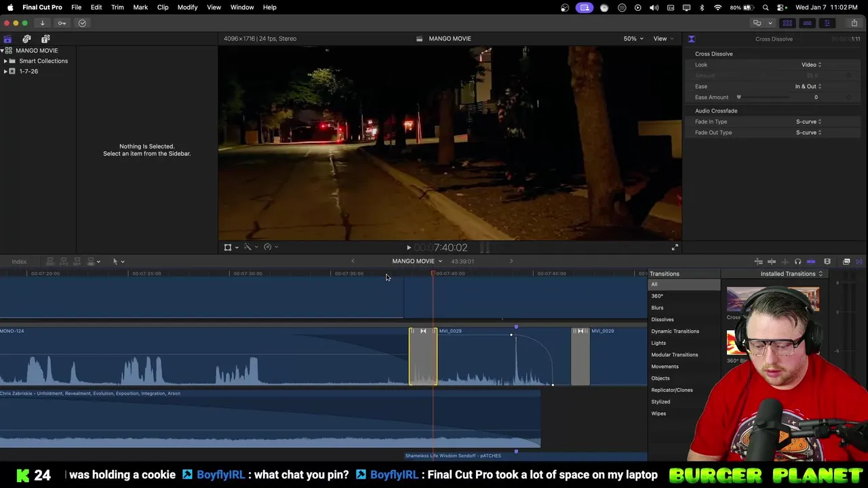Open the keyword editor key icon
Screen dimensions: 868x488
(62, 23)
